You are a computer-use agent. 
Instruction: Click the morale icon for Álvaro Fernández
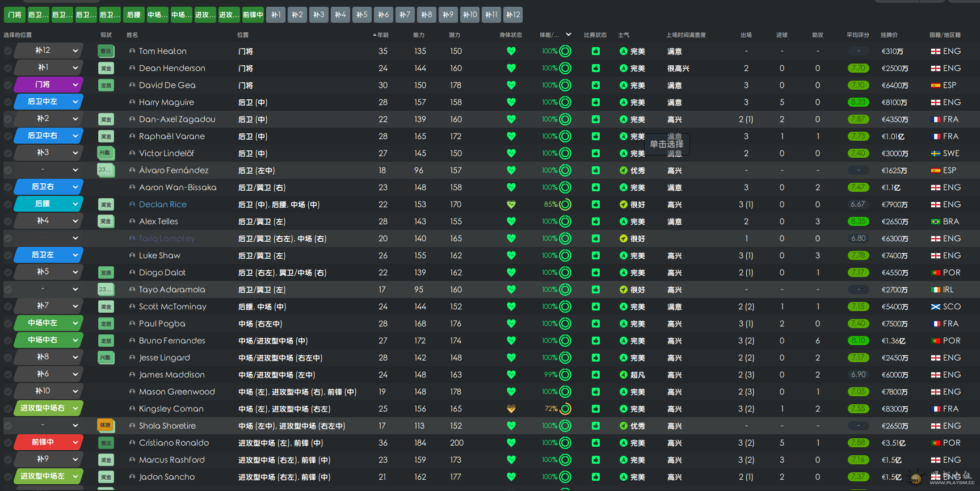coord(624,170)
